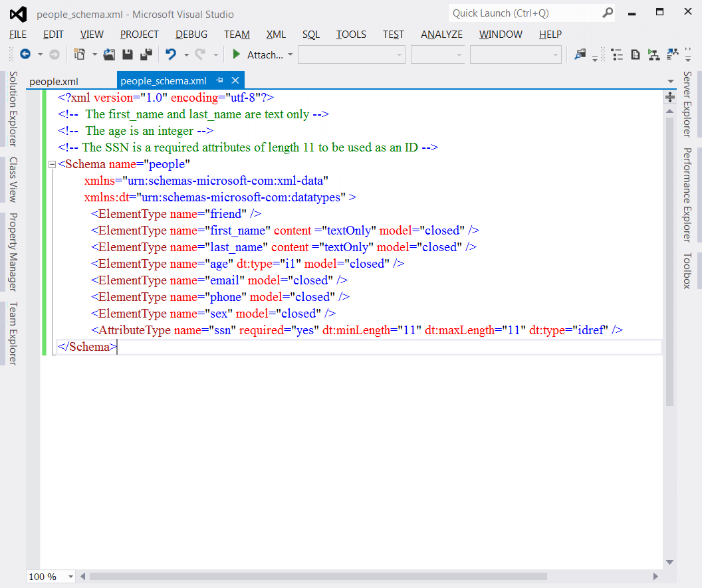This screenshot has width=702, height=588.
Task: Open the Team Explorer side panel
Action: point(13,334)
